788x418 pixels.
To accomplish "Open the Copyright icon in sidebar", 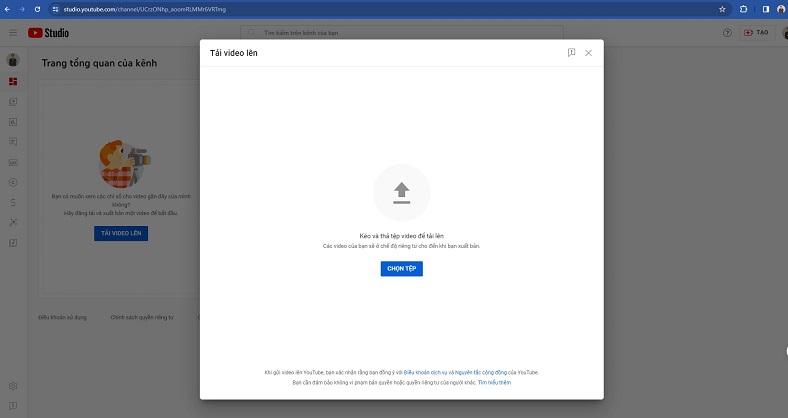I will click(13, 182).
